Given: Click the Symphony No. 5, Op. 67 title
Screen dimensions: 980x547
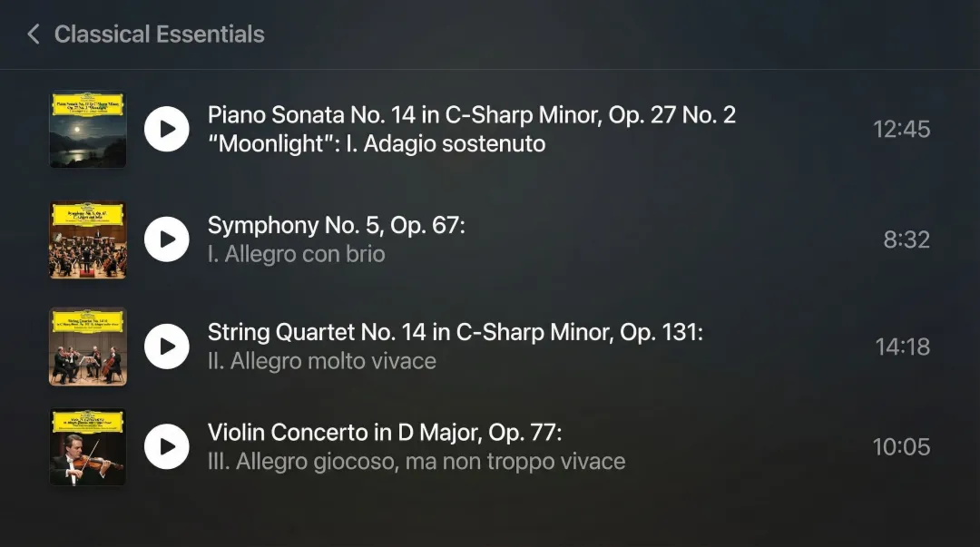Looking at the screenshot, I should 336,225.
